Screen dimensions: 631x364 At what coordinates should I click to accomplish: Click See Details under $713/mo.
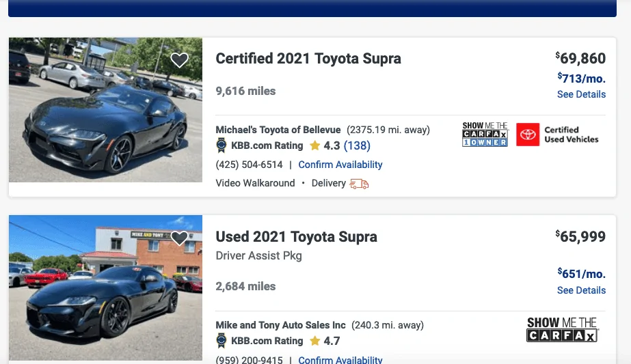pyautogui.click(x=581, y=94)
